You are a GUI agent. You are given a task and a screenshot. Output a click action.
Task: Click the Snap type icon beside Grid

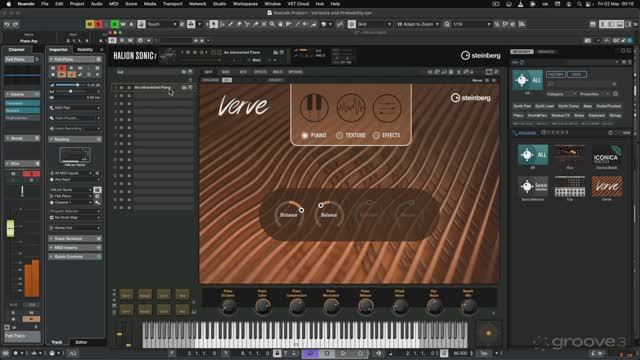pos(352,24)
